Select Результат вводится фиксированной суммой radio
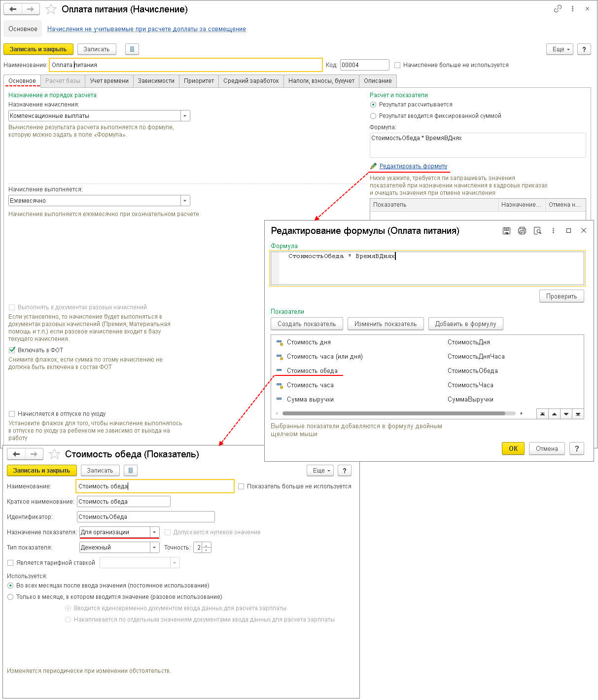Image resolution: width=598 pixels, height=700 pixels. click(373, 116)
